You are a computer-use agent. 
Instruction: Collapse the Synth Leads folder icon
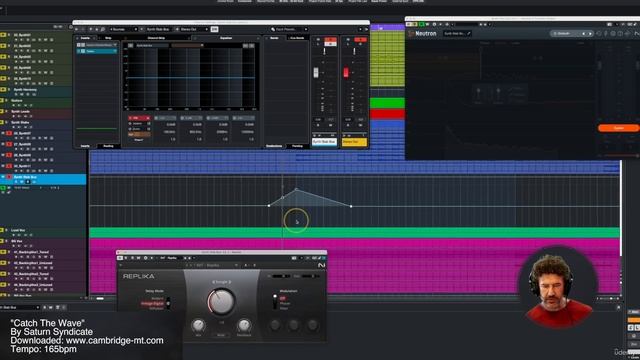coord(7,111)
